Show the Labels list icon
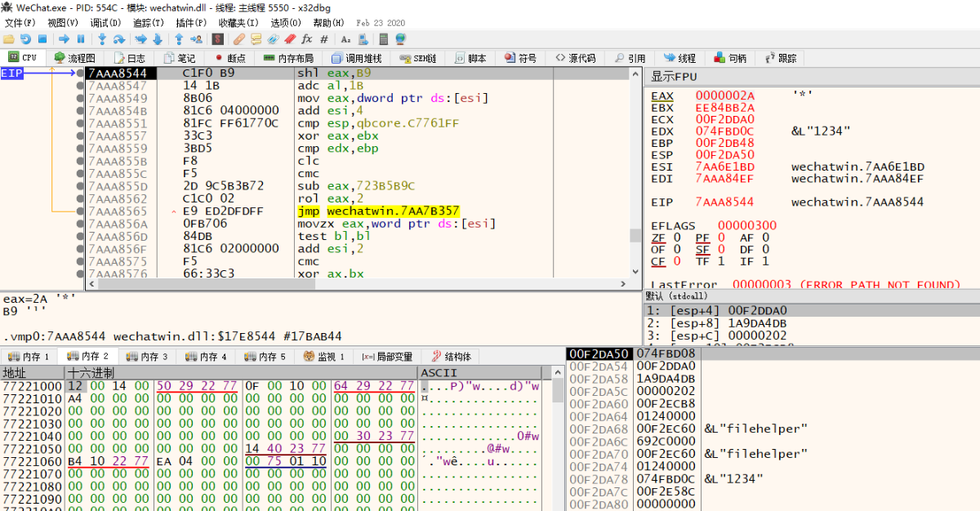Image resolution: width=980 pixels, height=511 pixels. pyautogui.click(x=273, y=39)
